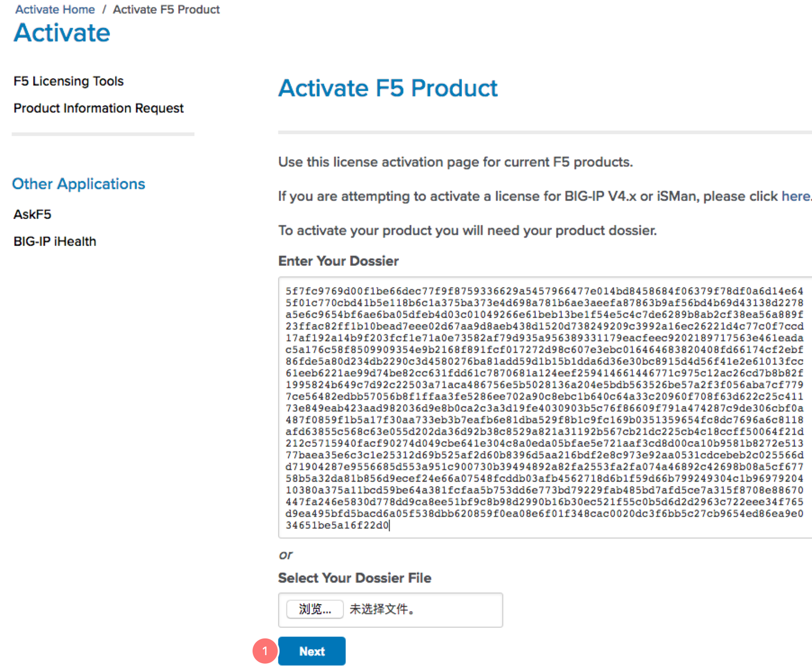
Task: Click the 未选择文件 file status text
Action: coord(382,609)
